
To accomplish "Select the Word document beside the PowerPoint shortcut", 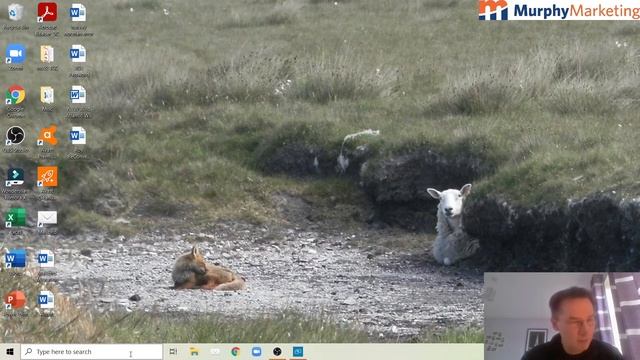I will [46, 300].
